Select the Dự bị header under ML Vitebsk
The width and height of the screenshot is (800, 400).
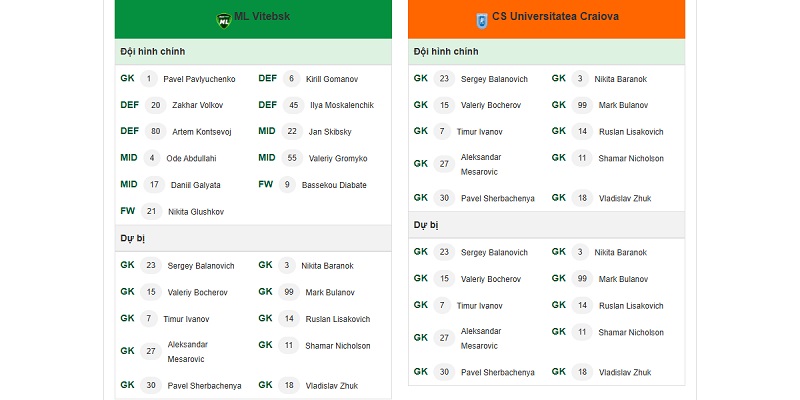[x=253, y=238]
